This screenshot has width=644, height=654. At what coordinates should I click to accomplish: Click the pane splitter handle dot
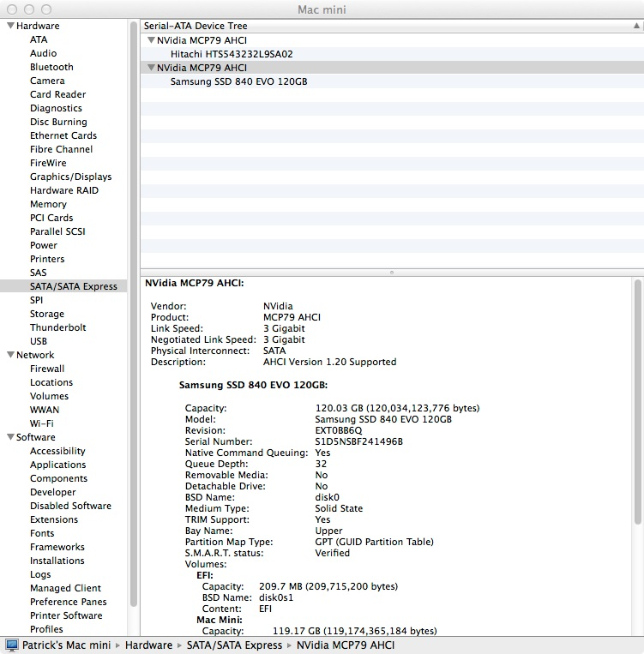point(392,273)
